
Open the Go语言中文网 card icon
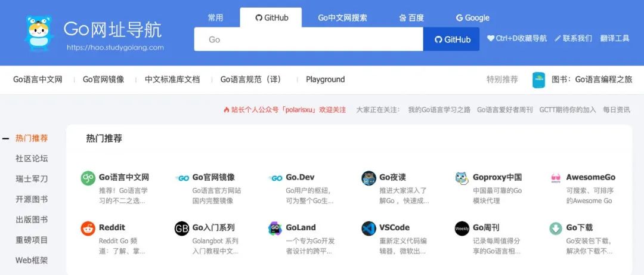(88, 178)
